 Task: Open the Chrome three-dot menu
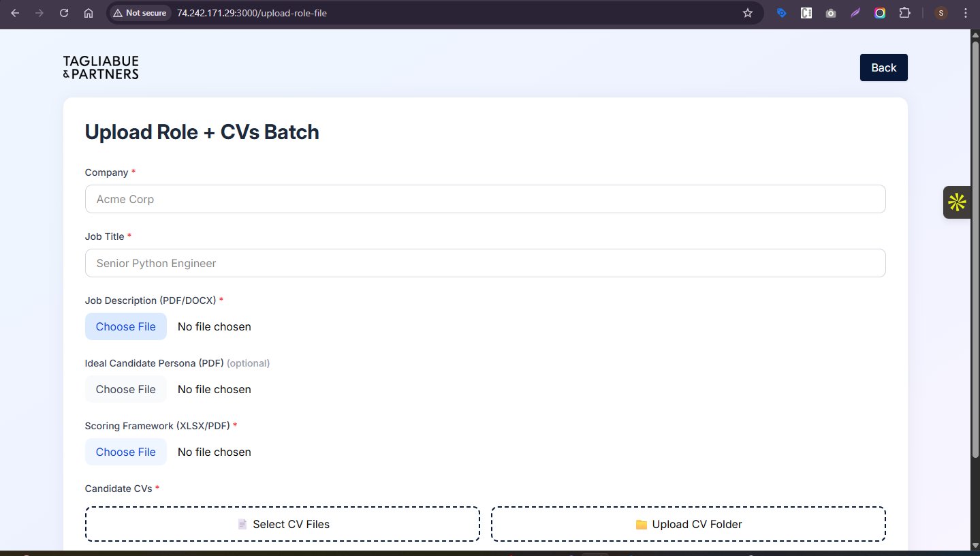(x=966, y=13)
